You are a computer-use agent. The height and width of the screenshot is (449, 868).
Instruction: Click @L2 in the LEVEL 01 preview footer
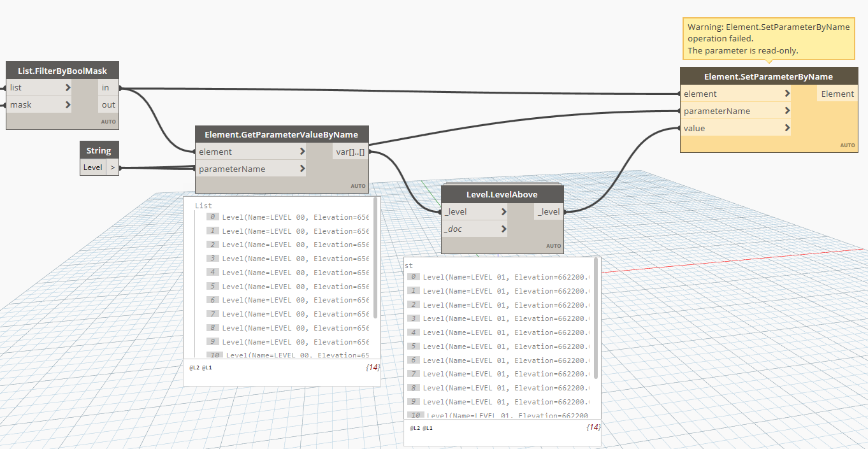tap(415, 428)
